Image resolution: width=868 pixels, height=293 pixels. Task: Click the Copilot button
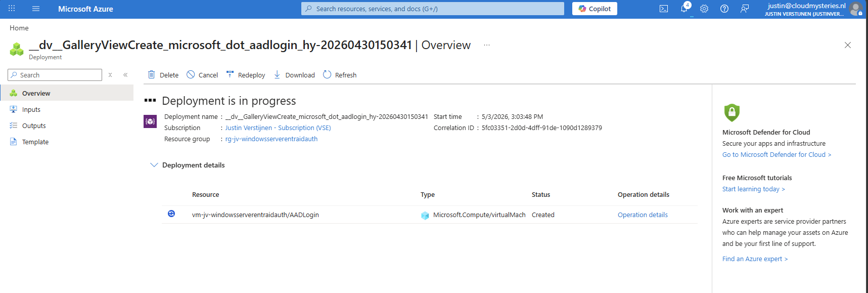tap(595, 9)
